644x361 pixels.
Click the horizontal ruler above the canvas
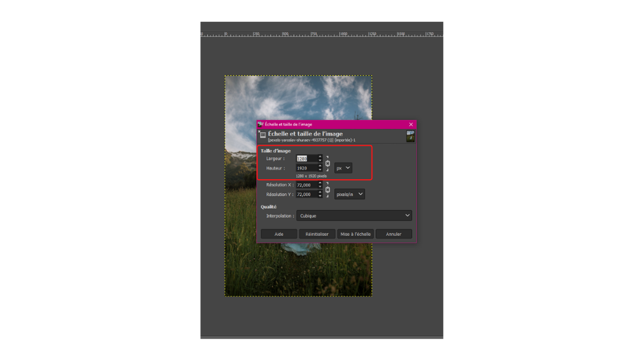[x=321, y=34]
